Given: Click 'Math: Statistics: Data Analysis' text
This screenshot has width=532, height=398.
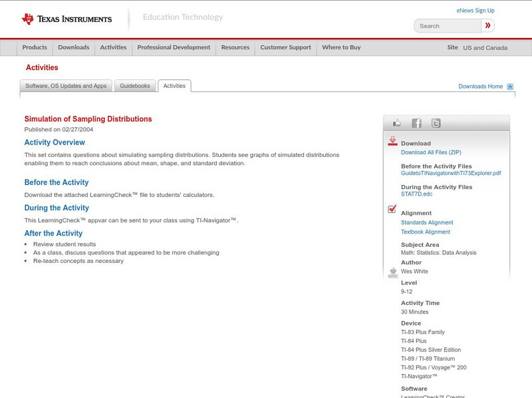Looking at the screenshot, I should (x=439, y=253).
